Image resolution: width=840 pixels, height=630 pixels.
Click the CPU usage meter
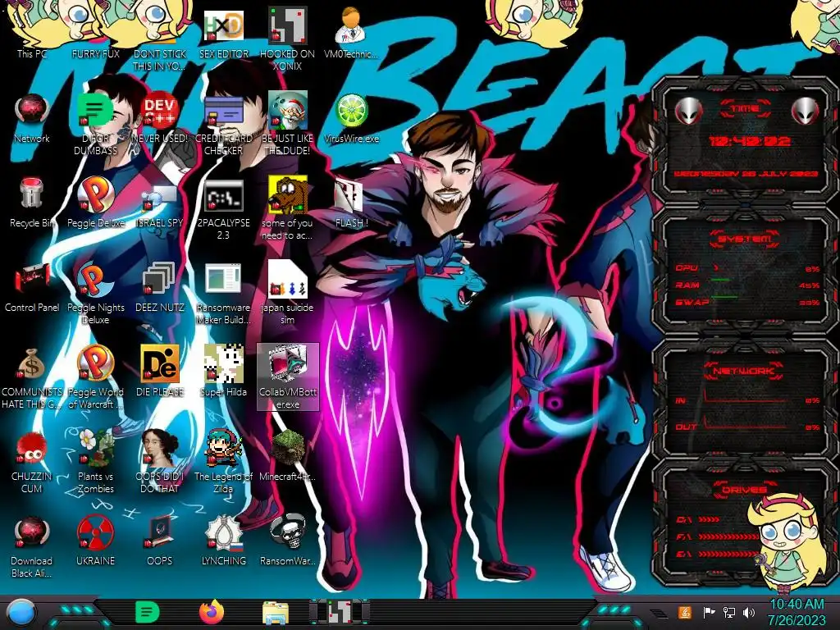pyautogui.click(x=747, y=268)
